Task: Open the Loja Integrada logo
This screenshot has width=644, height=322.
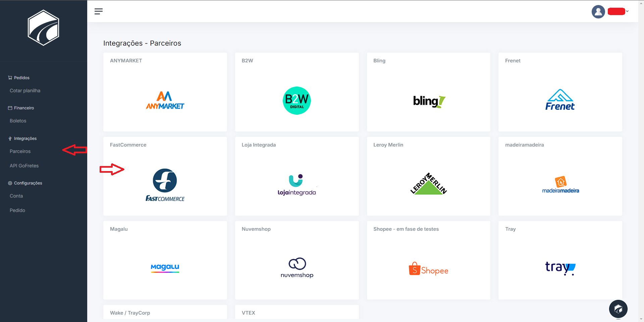Action: (297, 185)
